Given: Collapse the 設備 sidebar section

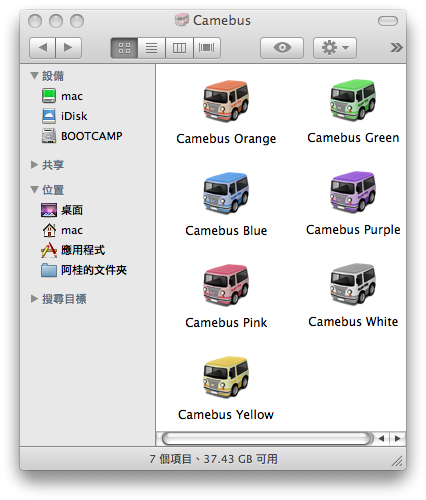Looking at the screenshot, I should (x=34, y=76).
